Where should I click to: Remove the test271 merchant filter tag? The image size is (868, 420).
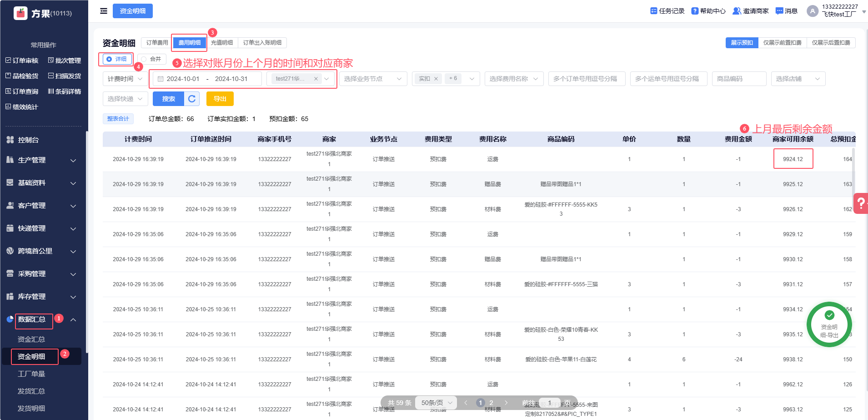click(316, 79)
